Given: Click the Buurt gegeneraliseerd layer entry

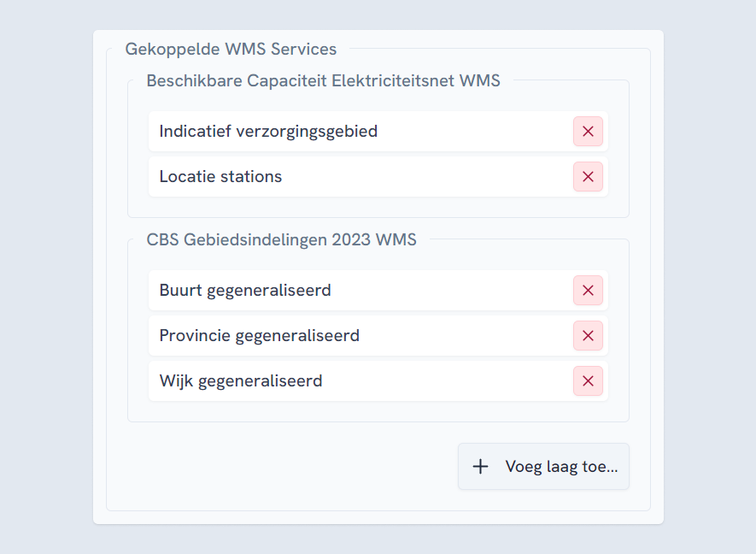Looking at the screenshot, I should (x=342, y=291).
